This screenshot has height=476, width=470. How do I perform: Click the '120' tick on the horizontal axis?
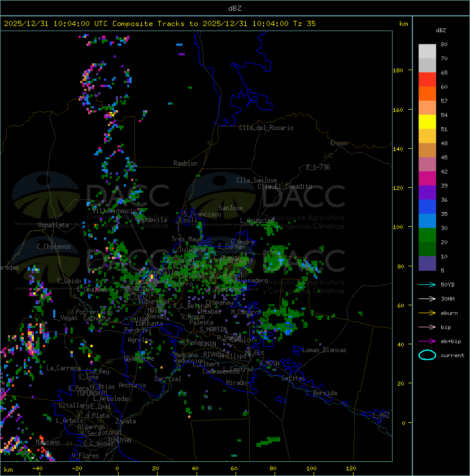tap(351, 469)
